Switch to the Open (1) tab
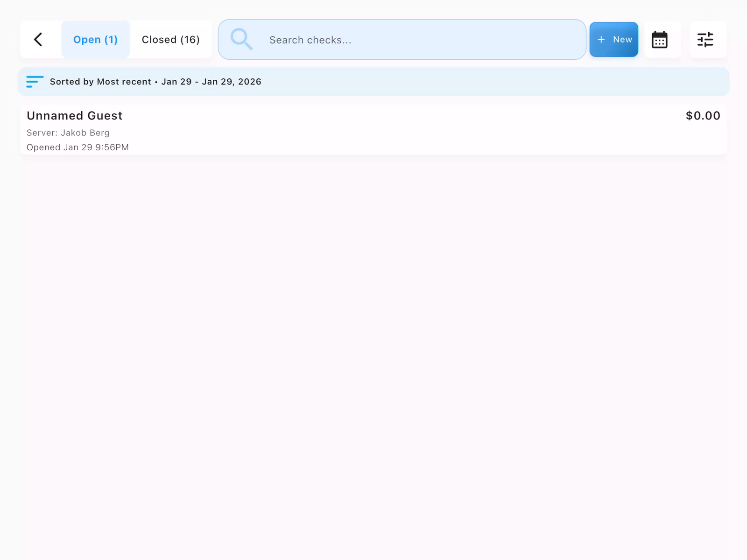 [x=95, y=40]
